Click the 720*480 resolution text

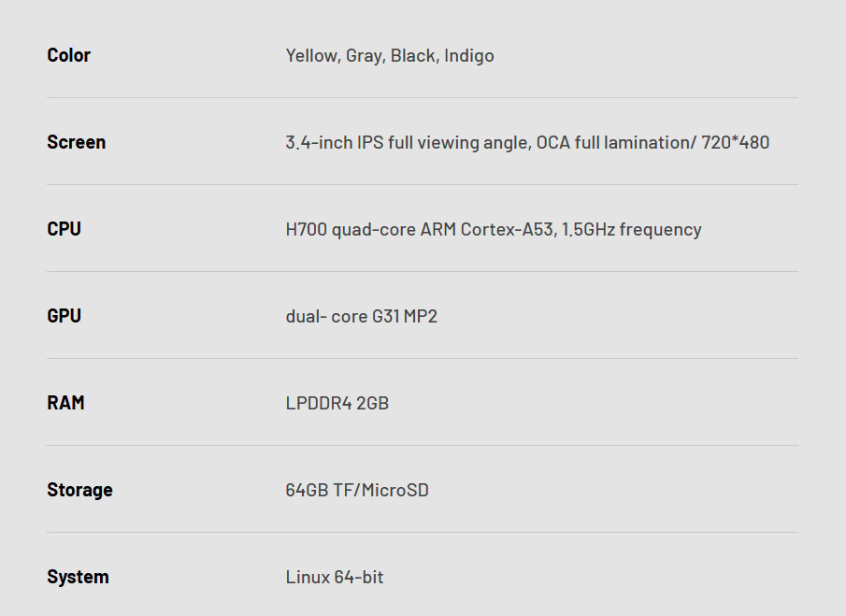pos(736,143)
